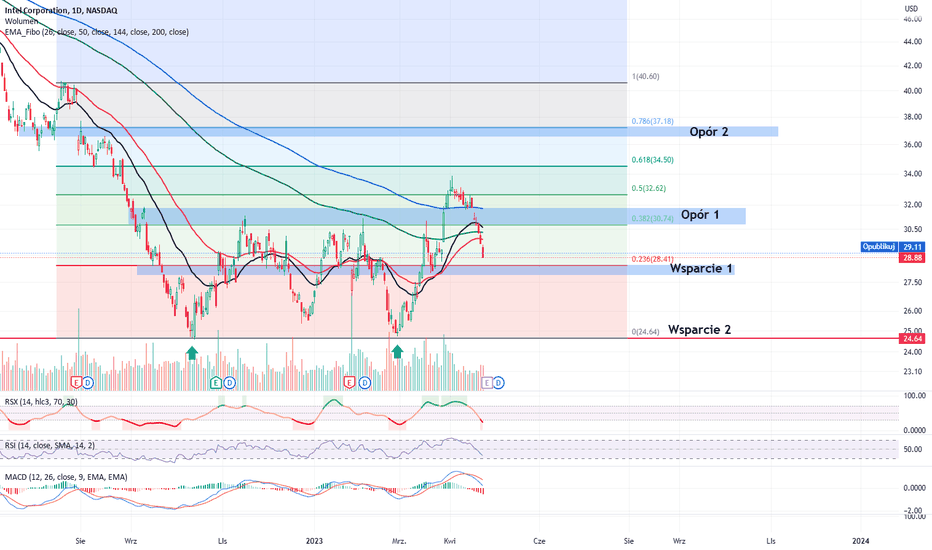Select the green up arrow before Lis
The height and width of the screenshot is (550, 932).
(191, 353)
